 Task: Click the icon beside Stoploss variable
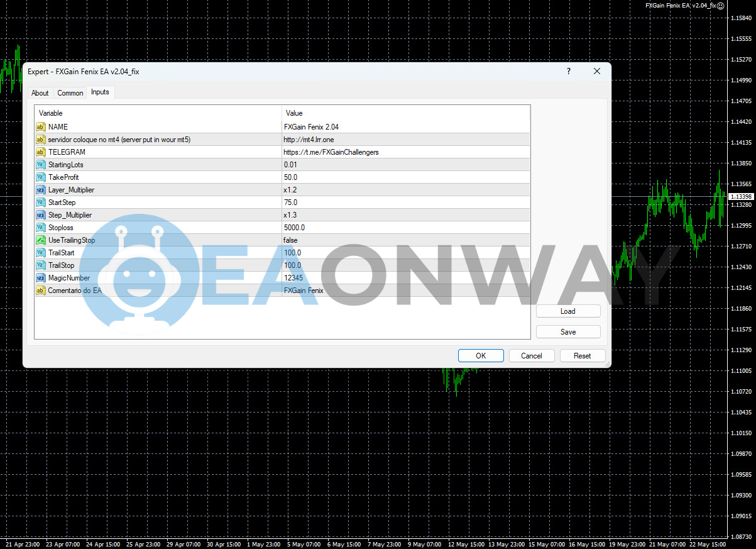point(41,228)
